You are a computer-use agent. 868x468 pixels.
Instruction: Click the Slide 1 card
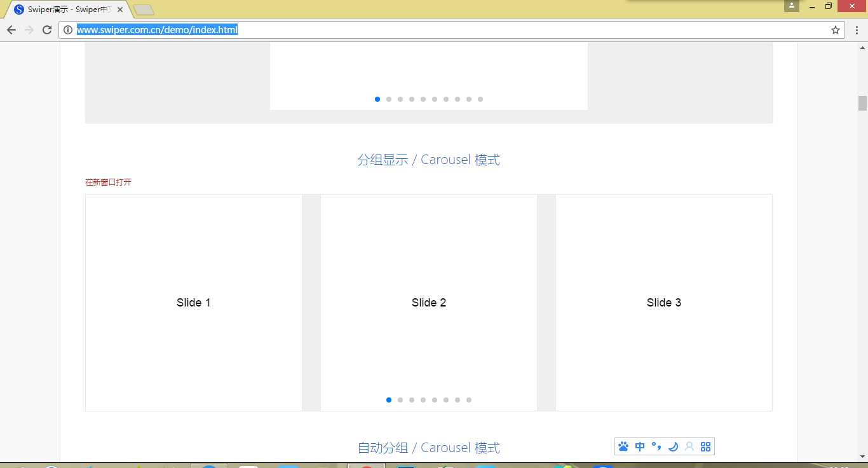point(194,303)
